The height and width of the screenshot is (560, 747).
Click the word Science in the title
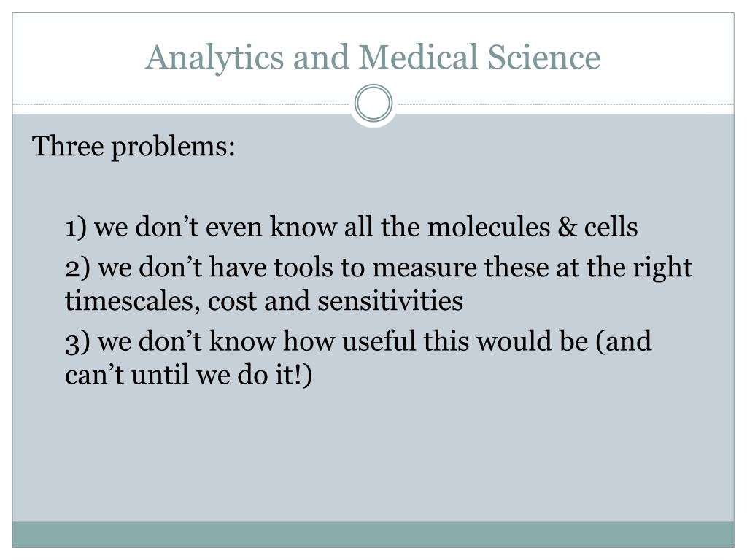pos(543,57)
